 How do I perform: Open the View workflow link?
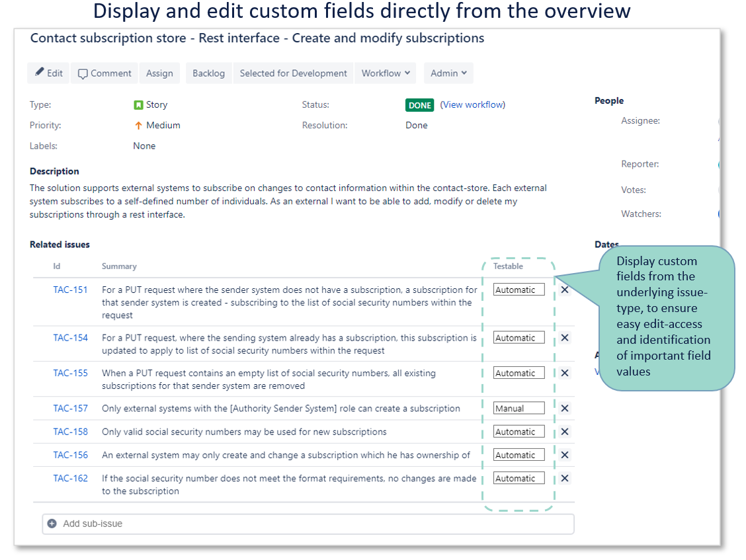(x=473, y=104)
